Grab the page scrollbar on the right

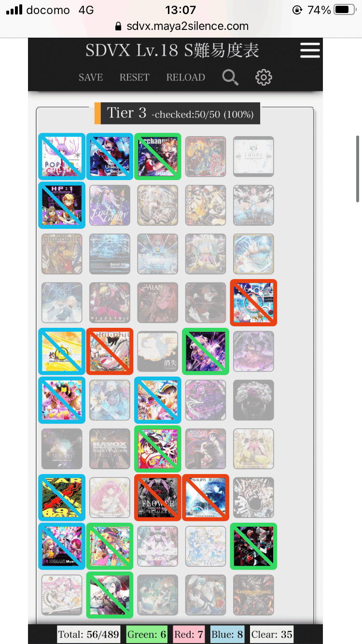358,169
